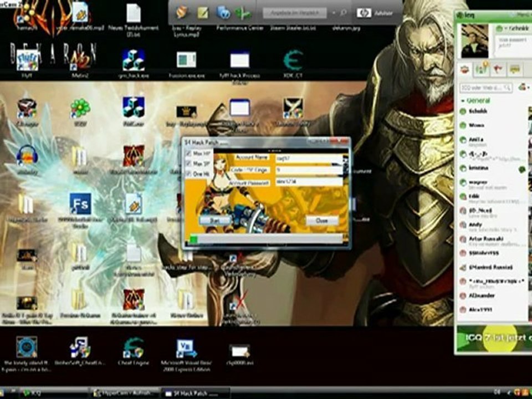Click the yellow notepad icon in HP dock
The image size is (532, 399).
(203, 13)
